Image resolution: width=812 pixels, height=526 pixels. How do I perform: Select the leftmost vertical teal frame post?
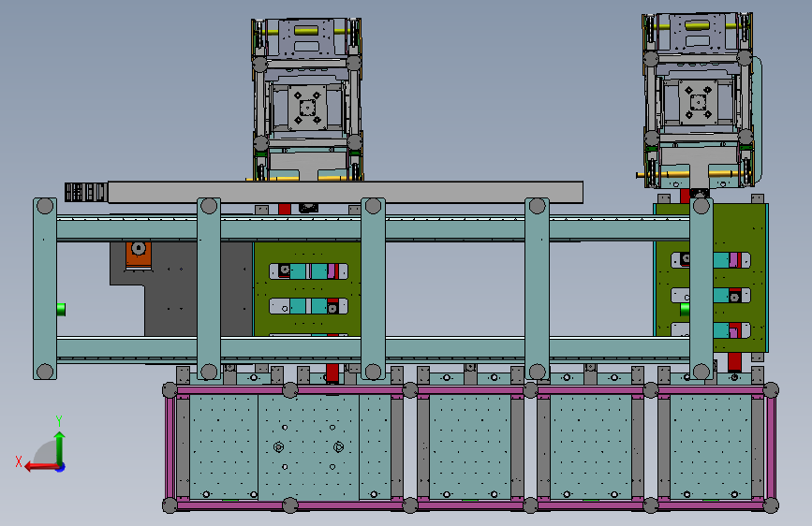click(45, 288)
